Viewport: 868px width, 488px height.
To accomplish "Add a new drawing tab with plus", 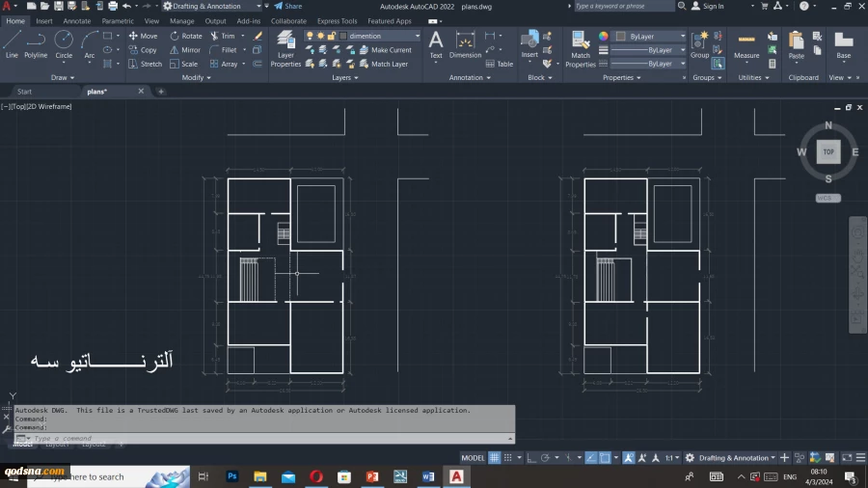I will coord(160,92).
